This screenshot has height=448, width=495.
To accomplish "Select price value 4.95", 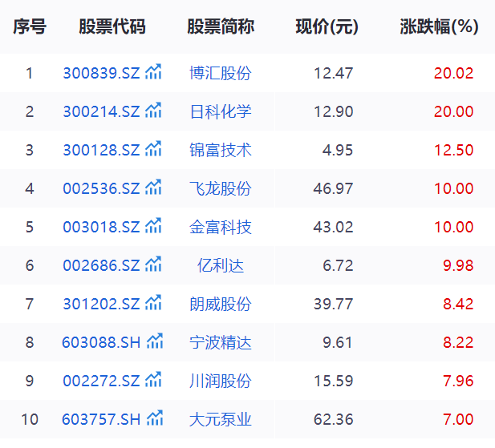I will 338,150.
